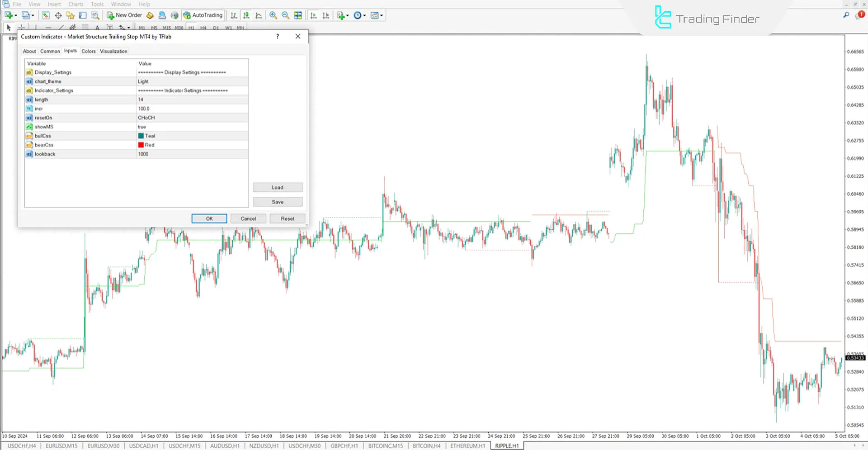Open the MetaQuotes Language Editor
The height and width of the screenshot is (450, 868).
(x=150, y=15)
